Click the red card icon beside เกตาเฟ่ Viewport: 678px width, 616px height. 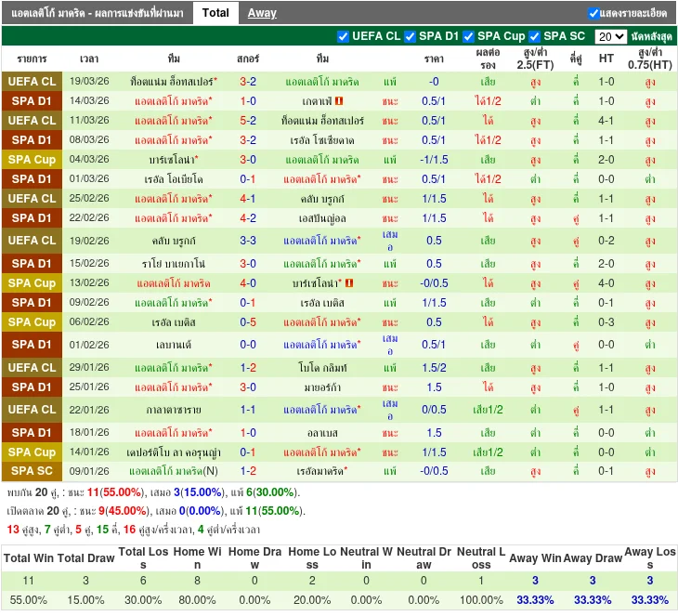coord(340,101)
